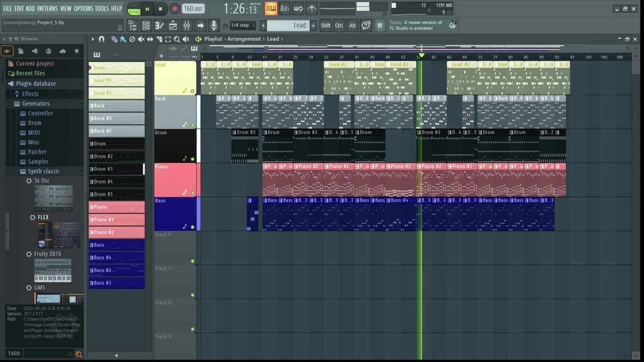This screenshot has height=362, width=644.
Task: Mute the Piano track via green dot
Action: pyautogui.click(x=192, y=193)
